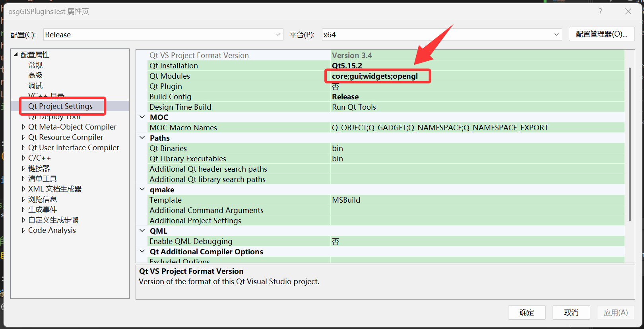The height and width of the screenshot is (329, 644).
Task: Click Qt Library Executables value bin
Action: pyautogui.click(x=477, y=159)
